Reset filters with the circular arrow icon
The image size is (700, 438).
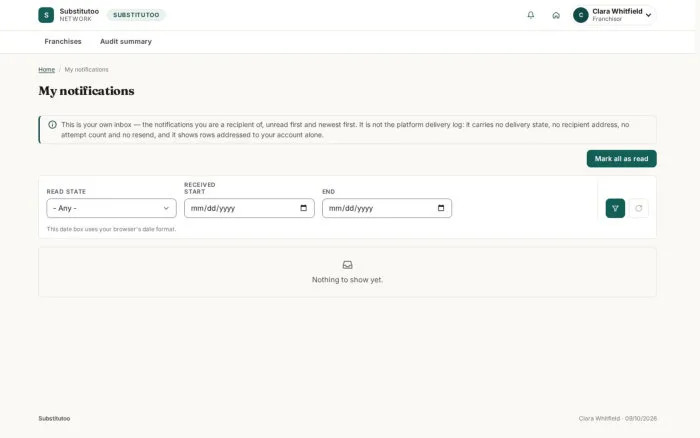[x=638, y=208]
